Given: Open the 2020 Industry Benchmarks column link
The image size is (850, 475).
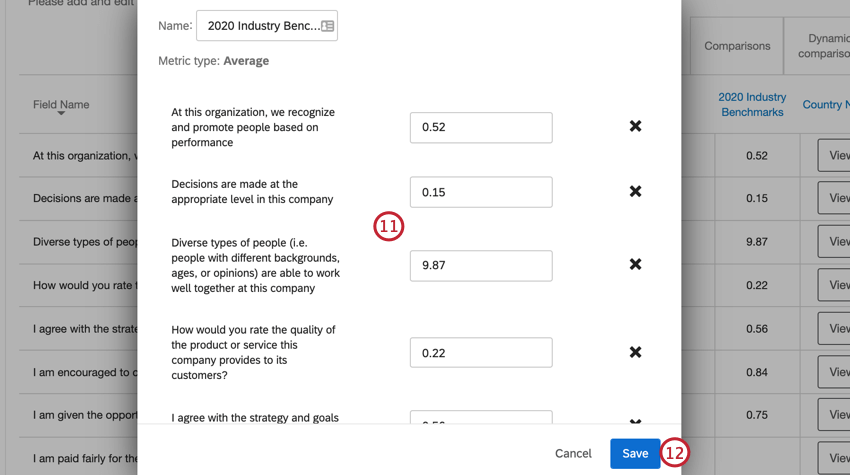Looking at the screenshot, I should pyautogui.click(x=752, y=105).
